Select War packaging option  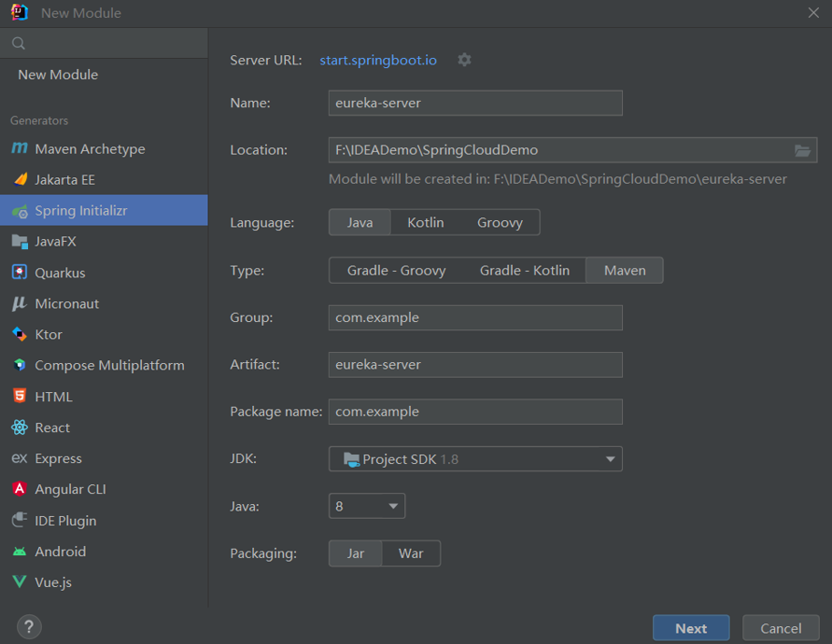tap(411, 553)
